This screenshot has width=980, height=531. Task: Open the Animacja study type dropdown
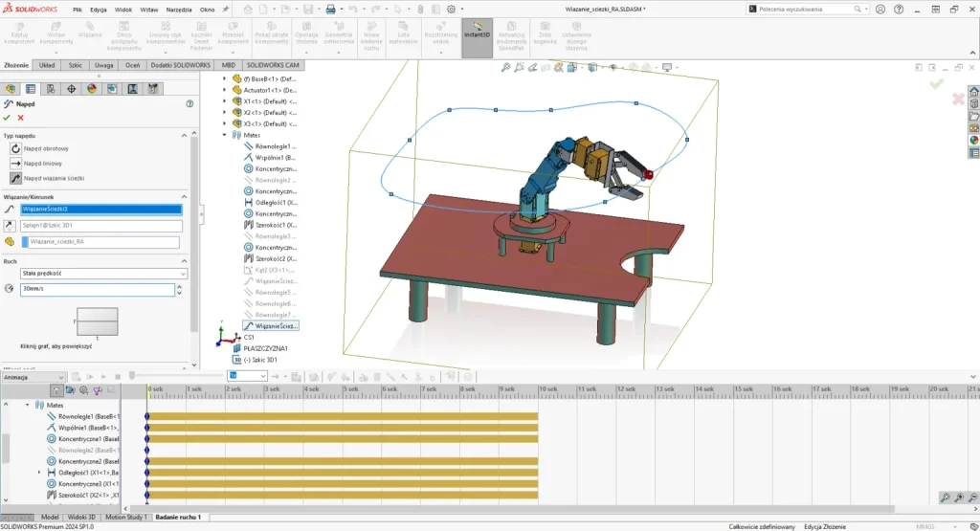(x=33, y=377)
